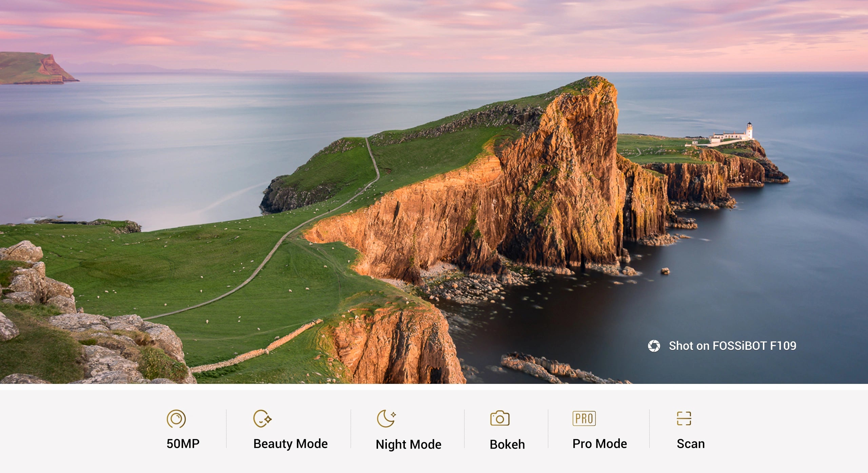
Task: Click the Bokeh text label
Action: (x=507, y=444)
